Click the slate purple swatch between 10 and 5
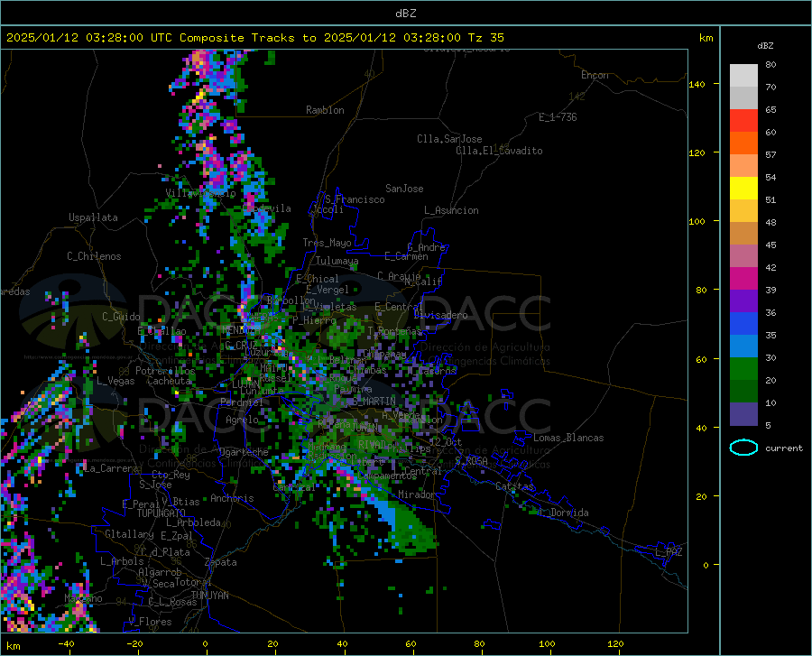The height and width of the screenshot is (656, 812). coord(743,413)
